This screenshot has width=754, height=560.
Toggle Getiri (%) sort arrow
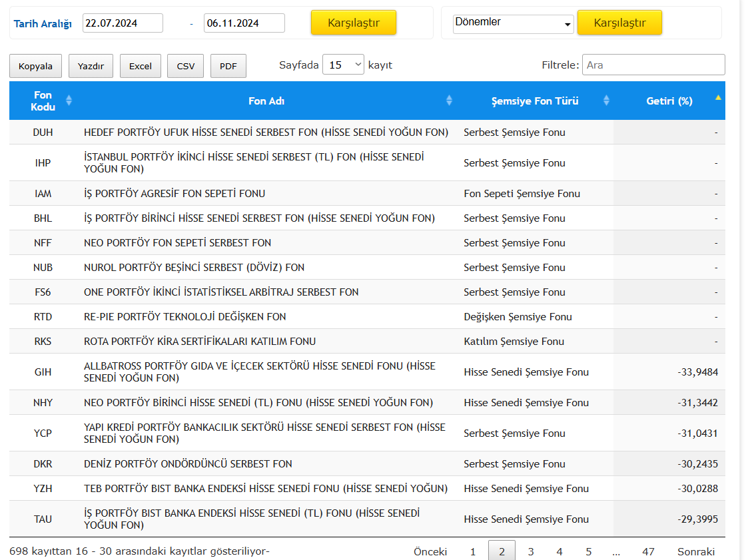718,98
